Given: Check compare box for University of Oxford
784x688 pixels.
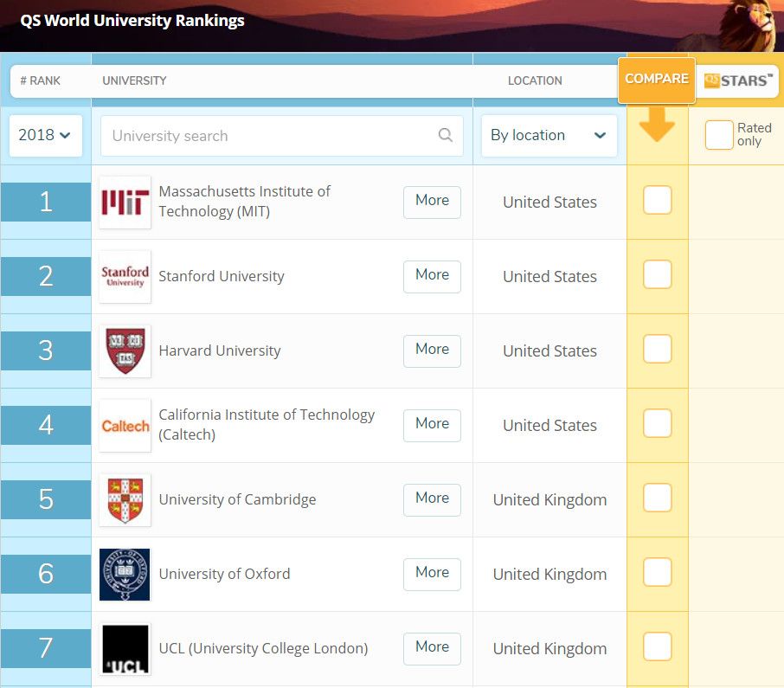Looking at the screenshot, I should 658,572.
